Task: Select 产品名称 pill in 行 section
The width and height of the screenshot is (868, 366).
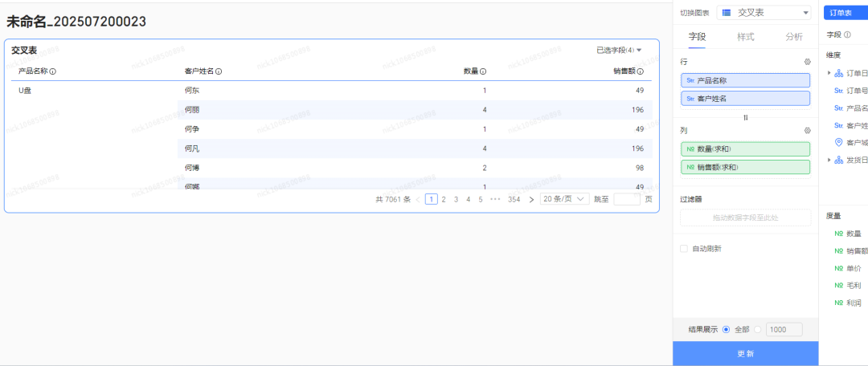Action: 746,80
